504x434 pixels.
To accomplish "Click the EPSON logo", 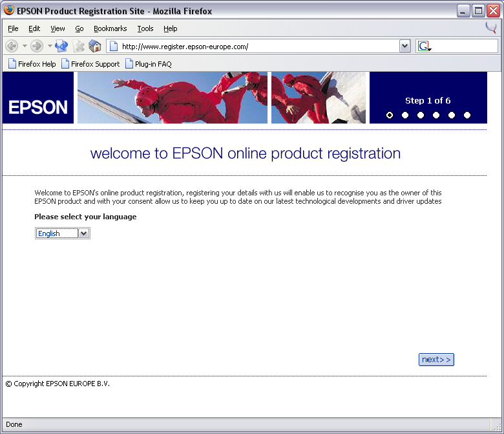I will click(x=38, y=107).
